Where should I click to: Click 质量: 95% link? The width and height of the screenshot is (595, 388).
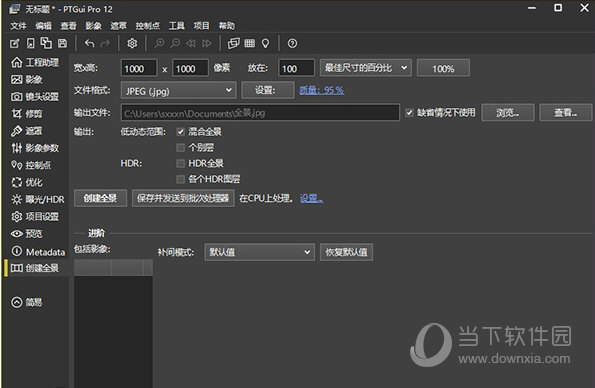pos(321,90)
